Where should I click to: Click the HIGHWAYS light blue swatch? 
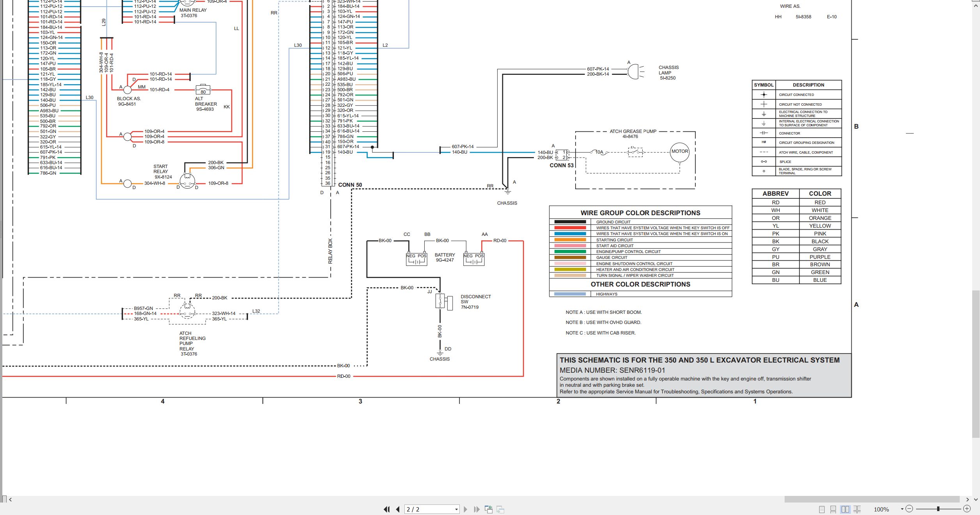(570, 294)
